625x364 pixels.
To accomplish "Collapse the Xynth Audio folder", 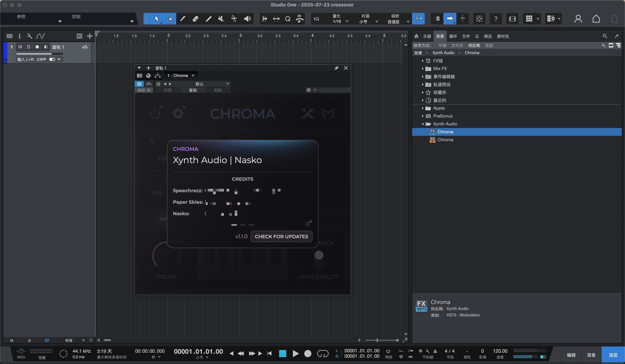I will click(423, 124).
